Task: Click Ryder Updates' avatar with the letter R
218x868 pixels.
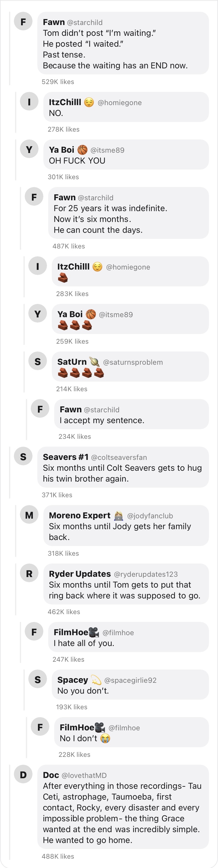Action: (29, 573)
